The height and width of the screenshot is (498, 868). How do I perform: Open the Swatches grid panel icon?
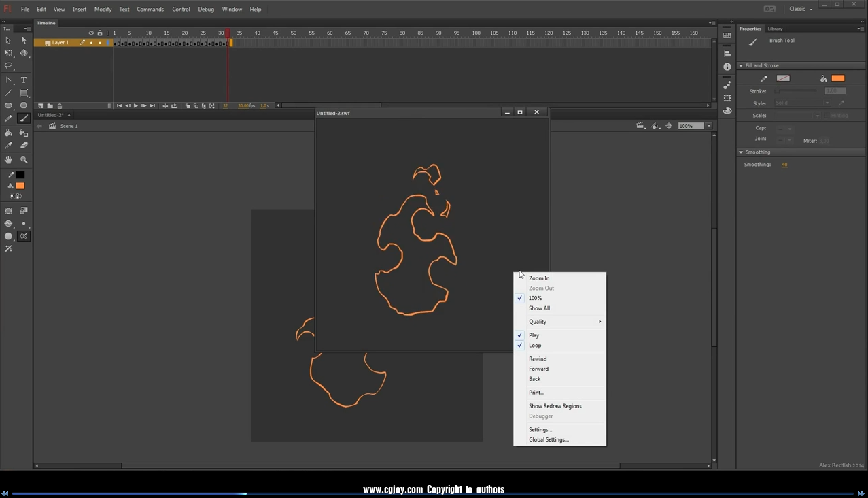727,36
